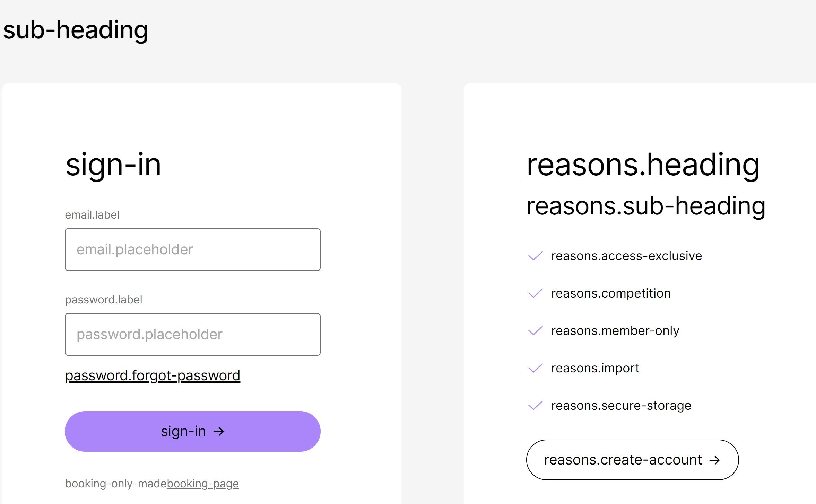Click the reasons.member-only list item text
Image resolution: width=816 pixels, height=504 pixels.
tap(615, 331)
